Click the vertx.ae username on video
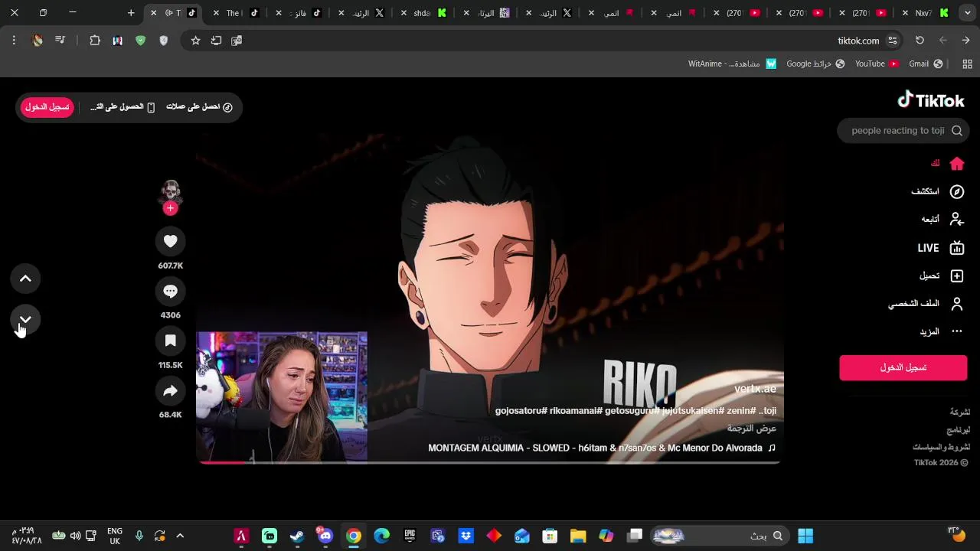Viewport: 980px width, 551px height. pos(755,389)
